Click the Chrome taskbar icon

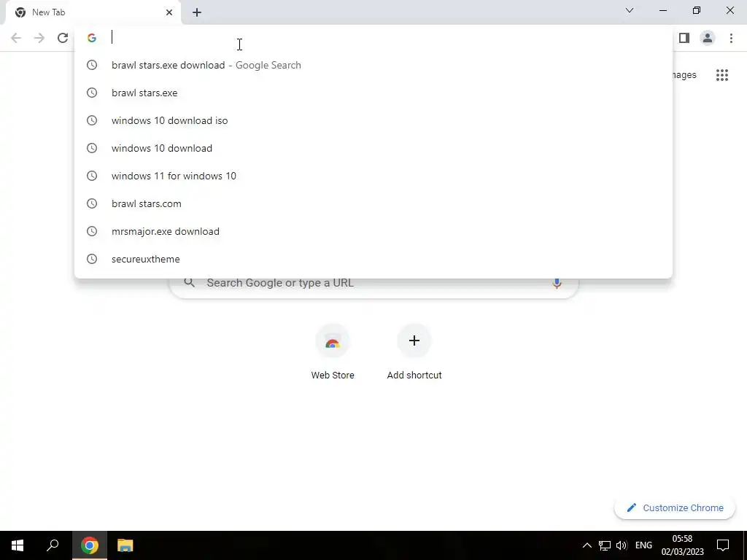tap(90, 545)
